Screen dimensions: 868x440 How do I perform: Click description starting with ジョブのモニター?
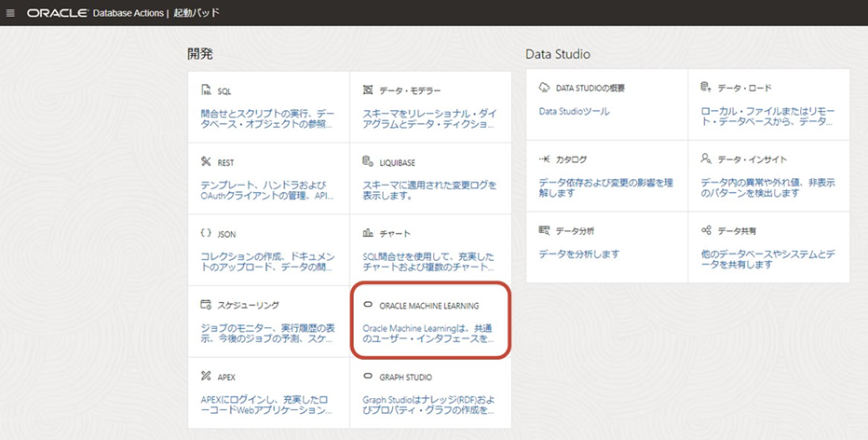pyautogui.click(x=268, y=334)
